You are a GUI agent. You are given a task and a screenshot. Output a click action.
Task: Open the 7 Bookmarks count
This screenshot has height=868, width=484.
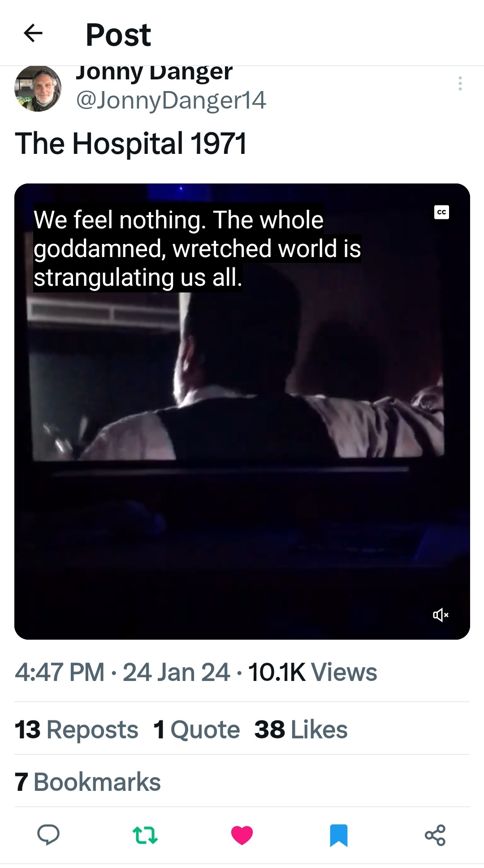point(88,782)
